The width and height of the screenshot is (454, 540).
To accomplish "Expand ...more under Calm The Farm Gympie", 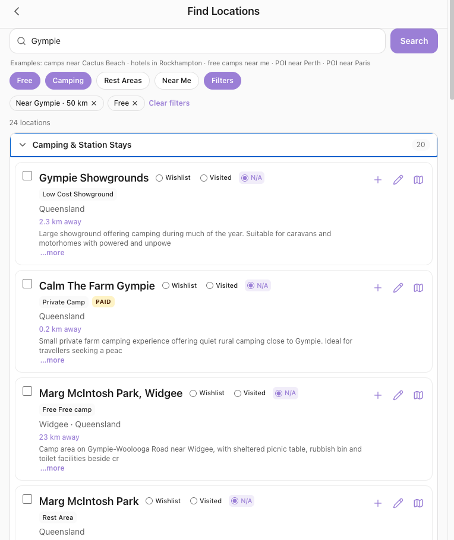I will tap(52, 360).
